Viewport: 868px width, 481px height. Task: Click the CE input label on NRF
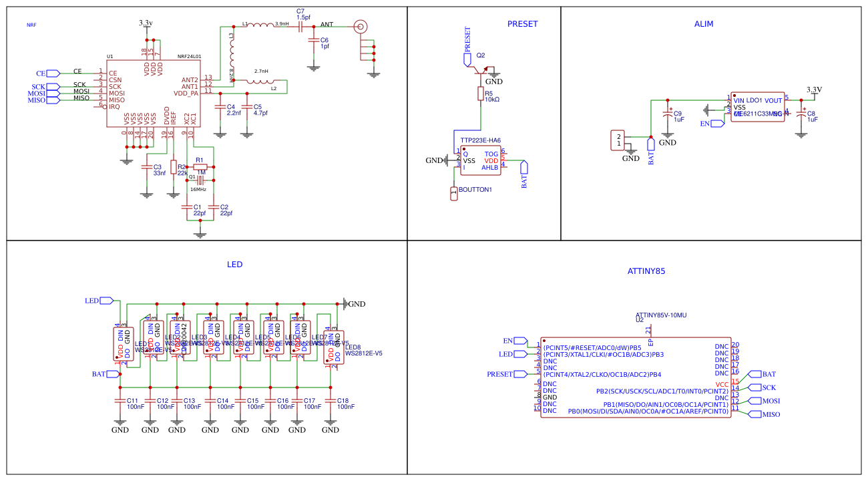point(46,73)
